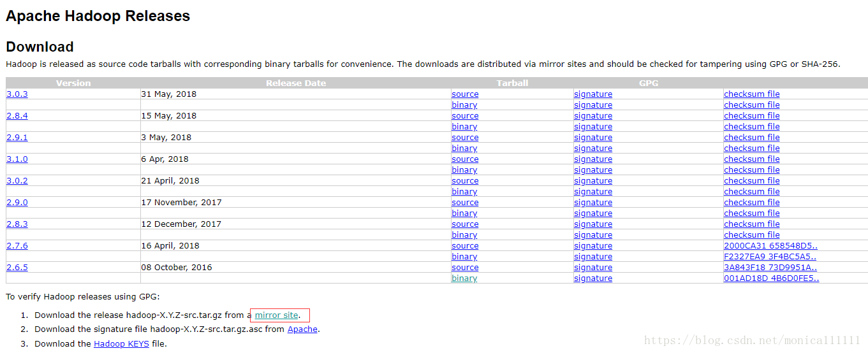The width and height of the screenshot is (868, 353).
Task: Select the '31 May, 2018' release date
Action: pyautogui.click(x=169, y=94)
